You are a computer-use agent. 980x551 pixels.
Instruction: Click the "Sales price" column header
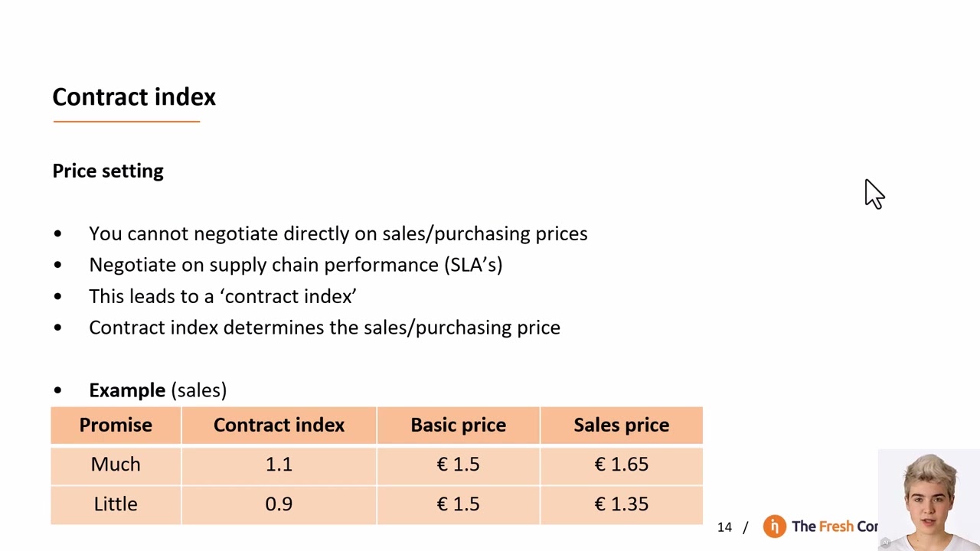[621, 425]
